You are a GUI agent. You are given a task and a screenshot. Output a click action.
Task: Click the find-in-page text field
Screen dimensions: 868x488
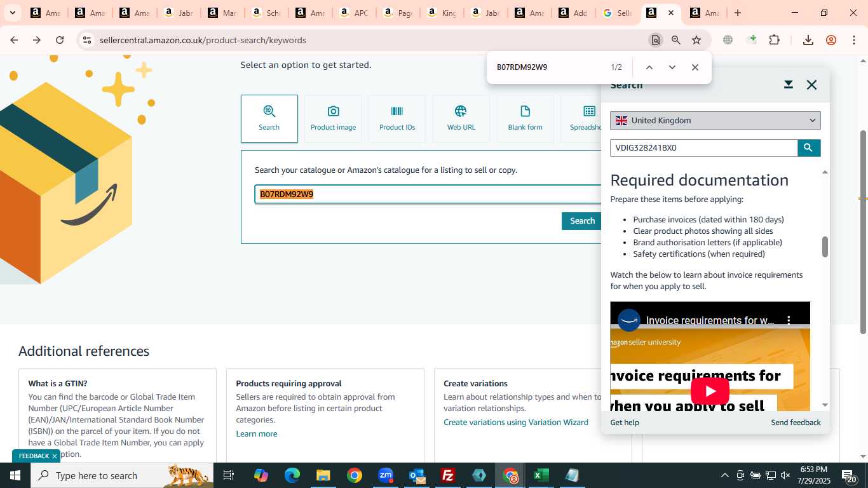pyautogui.click(x=546, y=67)
